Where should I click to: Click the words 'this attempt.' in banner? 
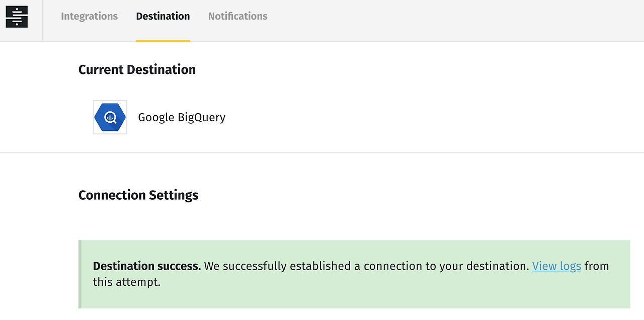(x=126, y=282)
